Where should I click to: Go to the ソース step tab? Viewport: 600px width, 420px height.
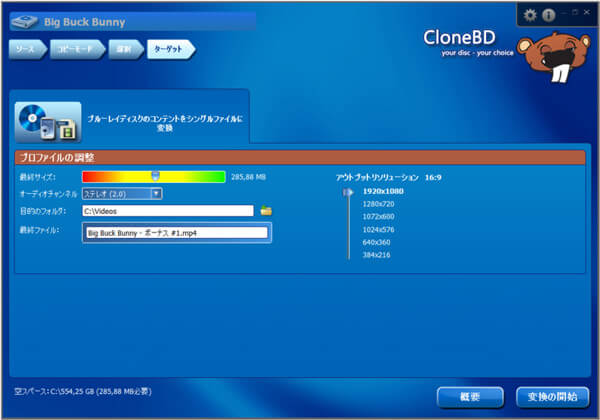[27, 49]
